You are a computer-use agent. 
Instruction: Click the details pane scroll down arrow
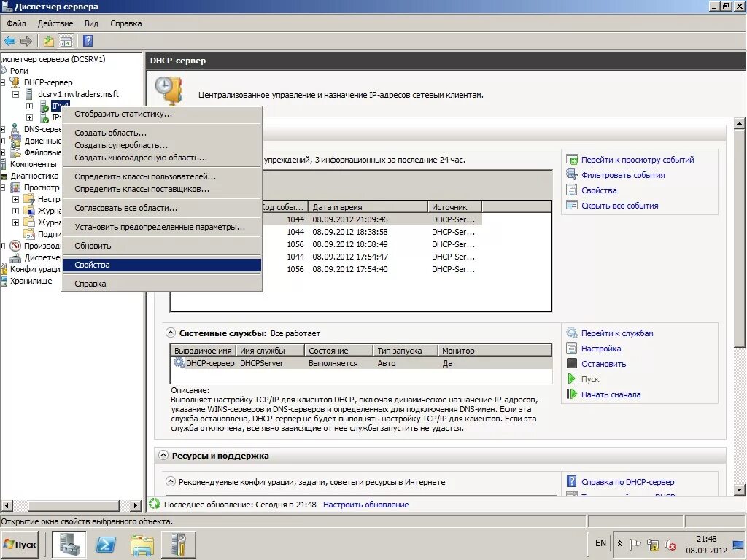coord(739,489)
